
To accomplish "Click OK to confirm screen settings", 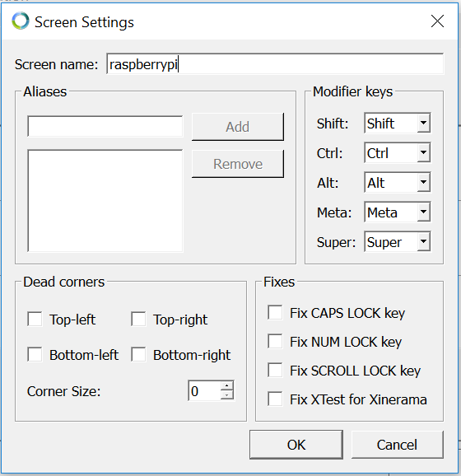I will [x=296, y=445].
